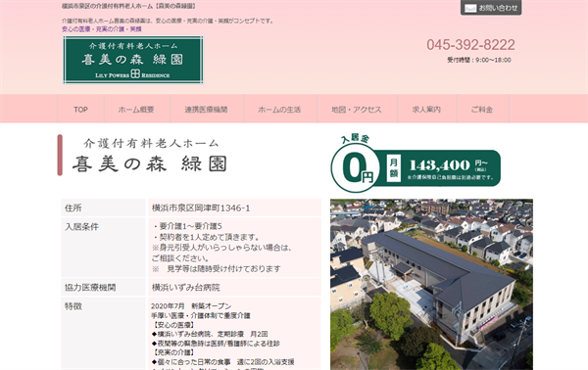Click the 入居条件 table header cell

coord(103,248)
